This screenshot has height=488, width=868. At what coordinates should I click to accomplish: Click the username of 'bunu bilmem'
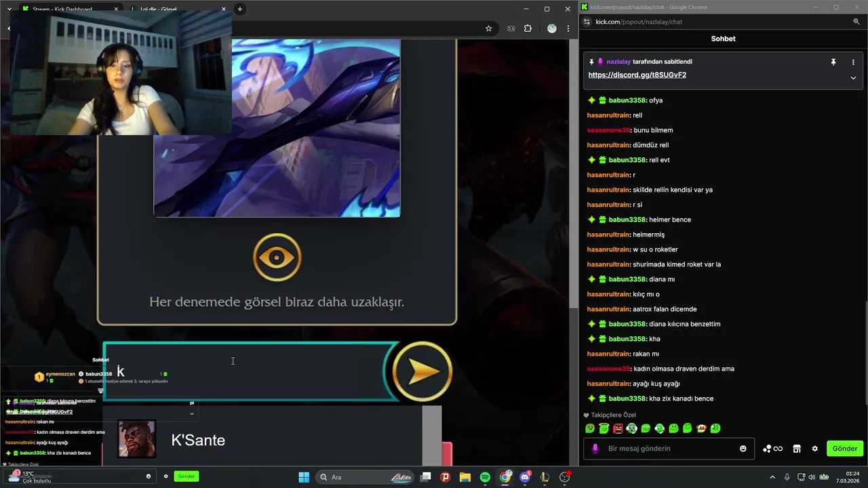609,130
